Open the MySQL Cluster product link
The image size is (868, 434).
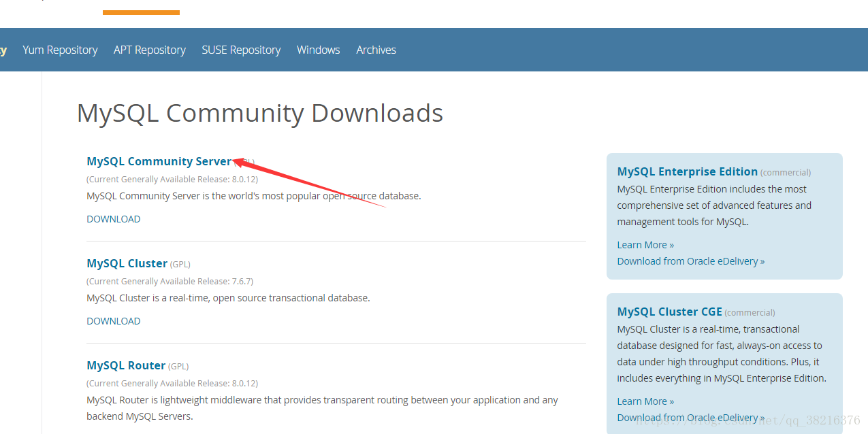[x=127, y=263]
